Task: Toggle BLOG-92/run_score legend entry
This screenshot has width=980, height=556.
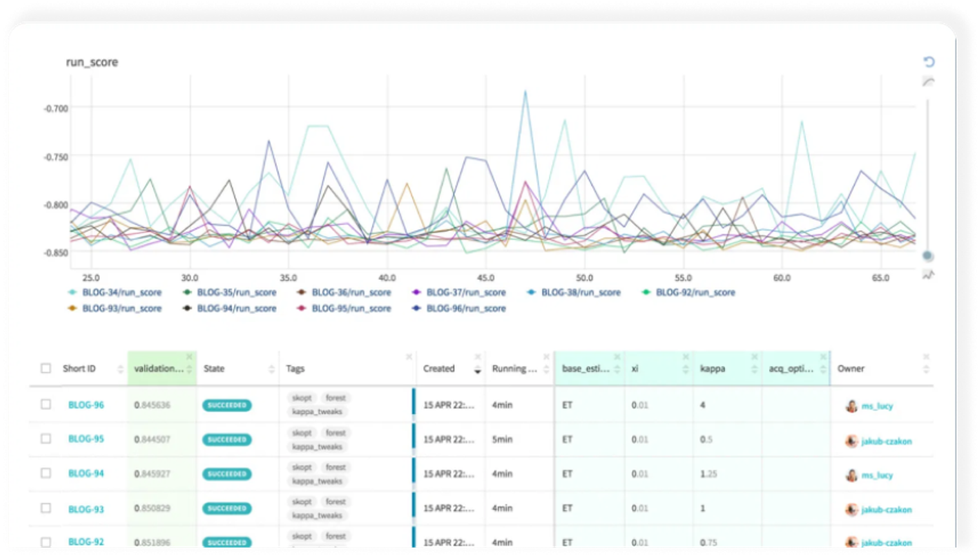Action: tap(689, 292)
